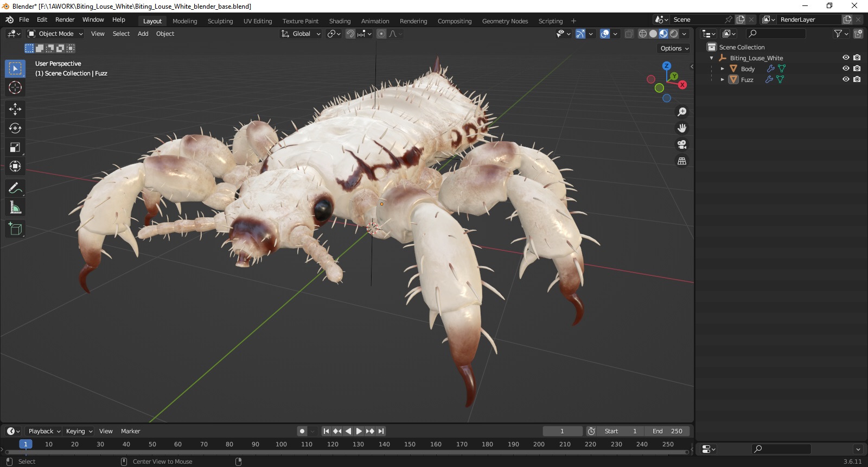Switch to material preview shading
The image size is (868, 467).
point(663,34)
